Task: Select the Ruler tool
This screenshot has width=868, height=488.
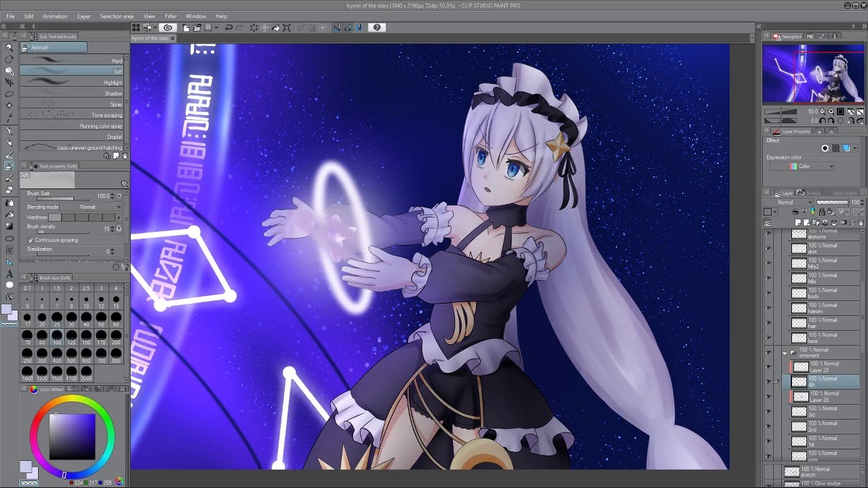Action: click(9, 262)
